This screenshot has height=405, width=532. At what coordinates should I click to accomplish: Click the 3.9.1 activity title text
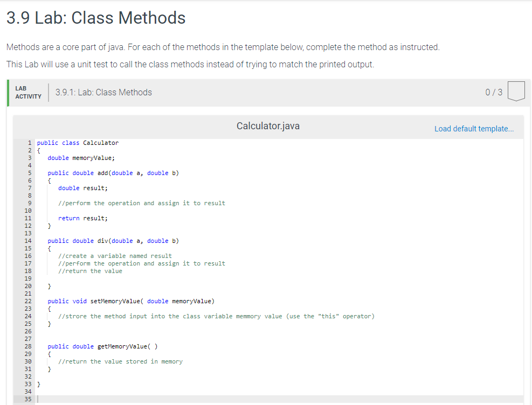tap(103, 92)
